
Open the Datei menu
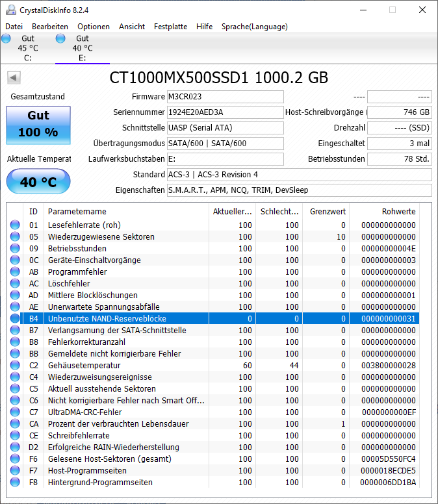point(14,27)
